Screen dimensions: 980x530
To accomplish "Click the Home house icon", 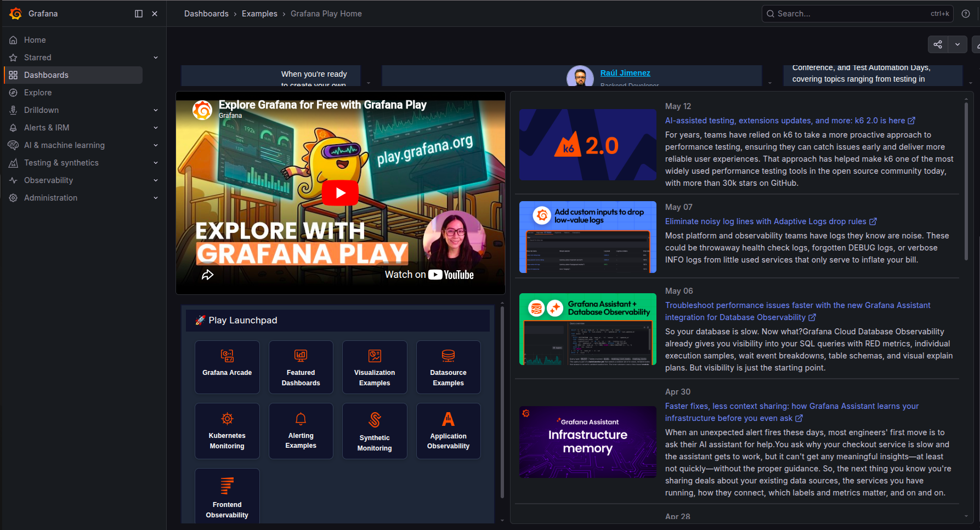I will click(x=13, y=40).
